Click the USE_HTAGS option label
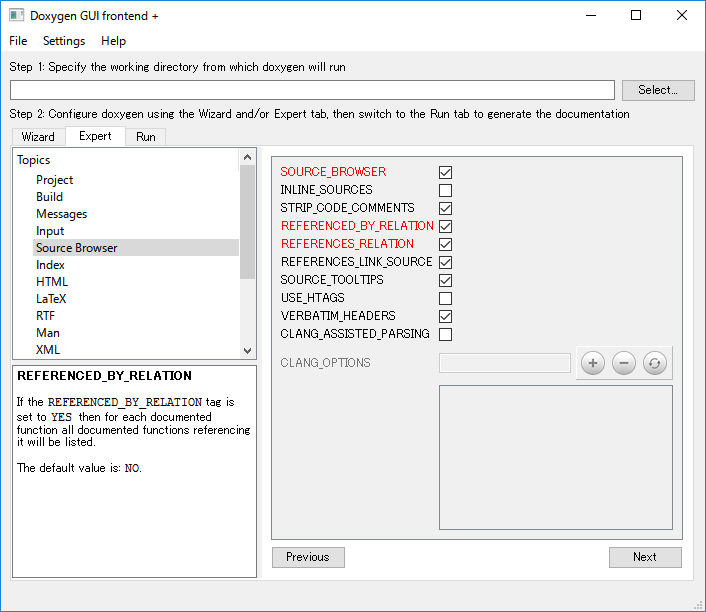This screenshot has height=612, width=706. [312, 298]
